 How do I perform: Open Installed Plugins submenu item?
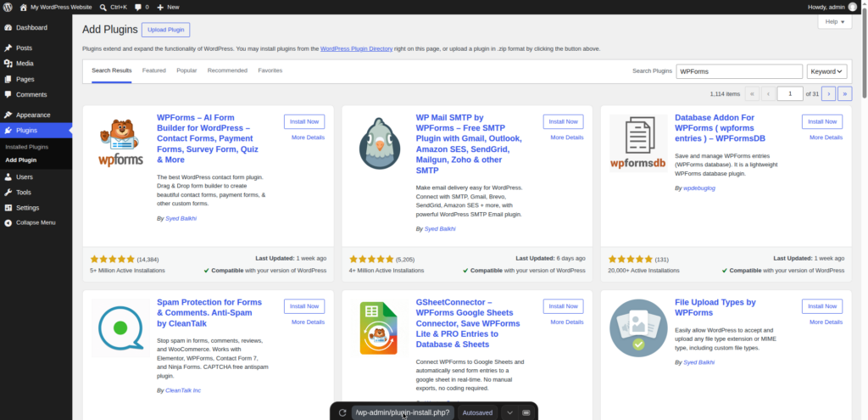coord(26,147)
